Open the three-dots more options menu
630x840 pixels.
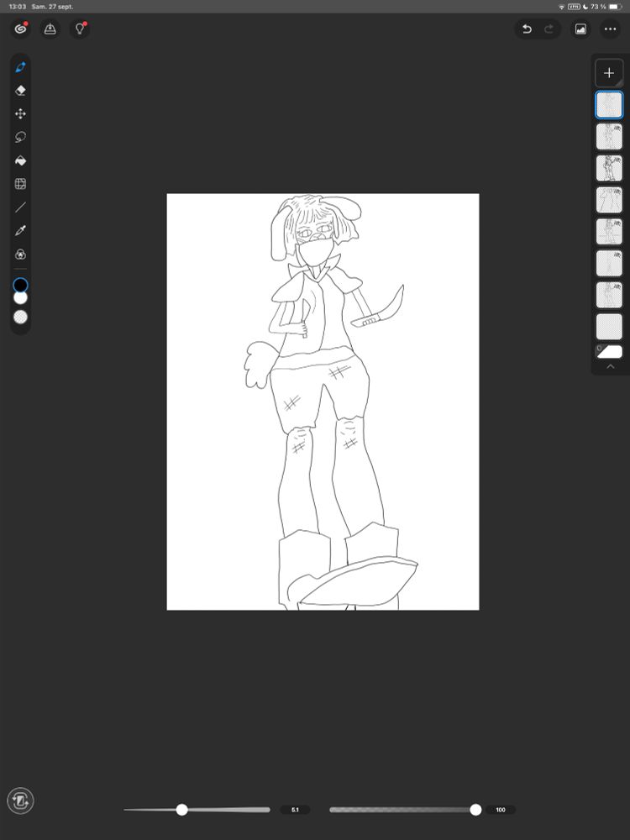[x=610, y=29]
